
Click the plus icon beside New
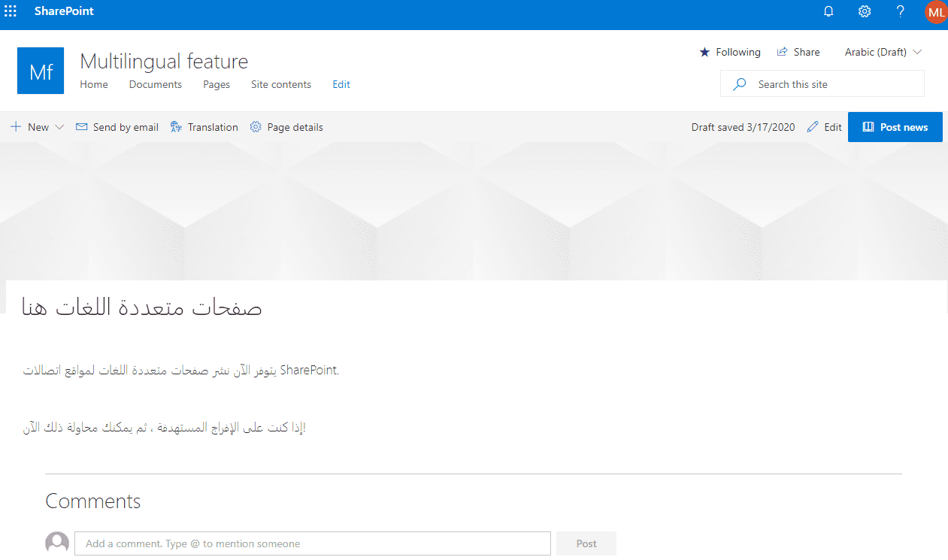16,127
